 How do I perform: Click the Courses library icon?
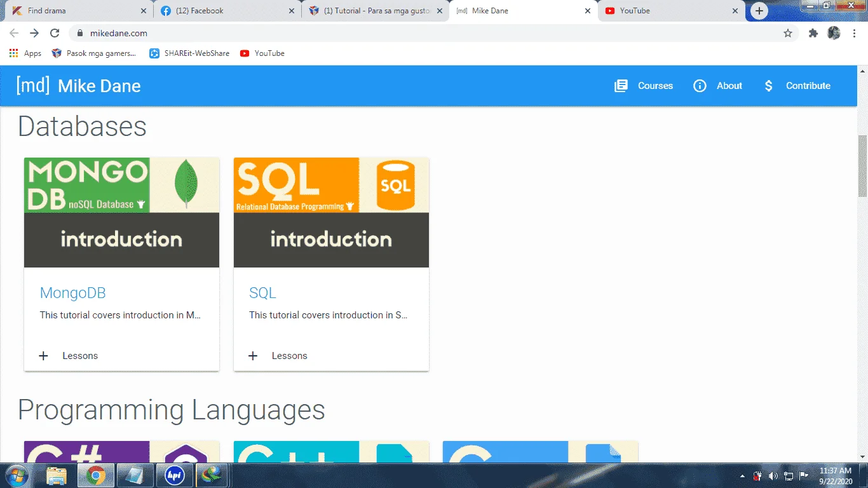tap(621, 86)
